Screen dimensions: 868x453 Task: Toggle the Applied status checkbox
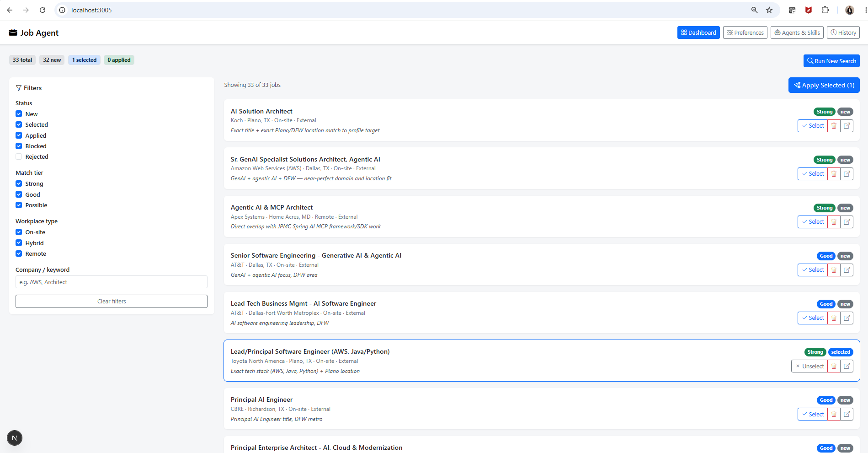tap(19, 135)
